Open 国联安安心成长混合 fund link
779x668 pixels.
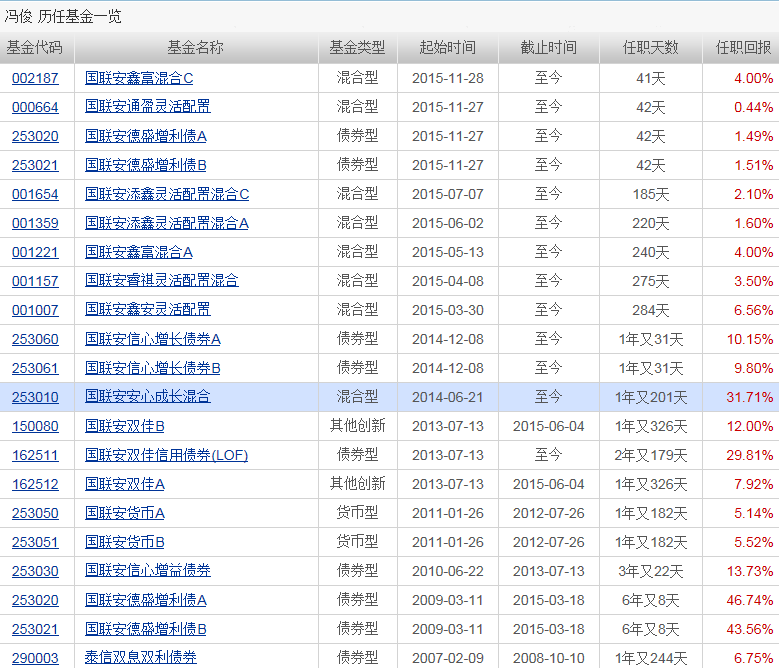pyautogui.click(x=148, y=397)
